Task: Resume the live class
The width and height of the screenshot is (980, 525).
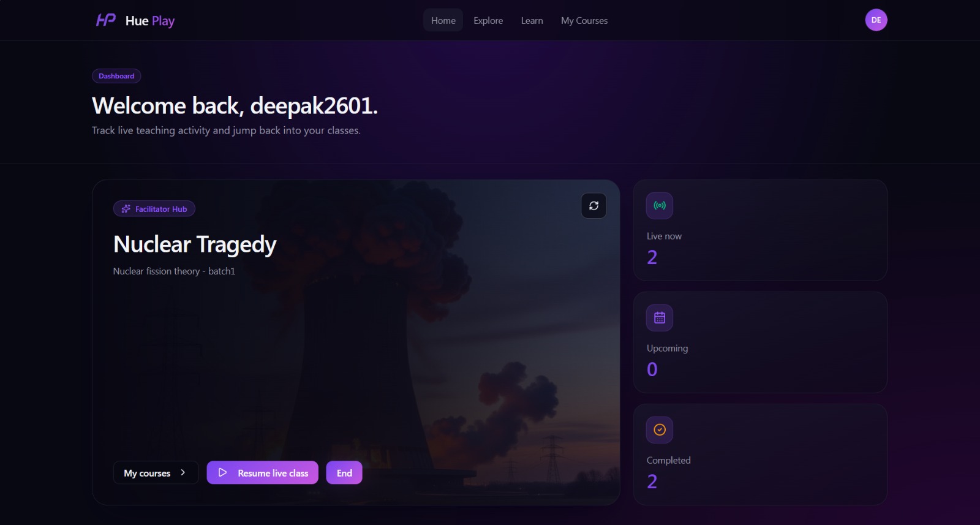Action: coord(262,472)
